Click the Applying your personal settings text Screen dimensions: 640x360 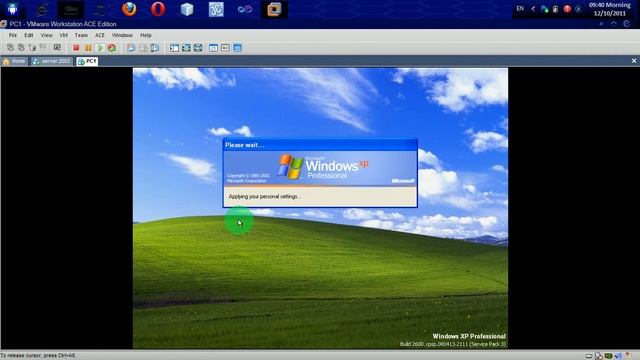pyautogui.click(x=265, y=197)
